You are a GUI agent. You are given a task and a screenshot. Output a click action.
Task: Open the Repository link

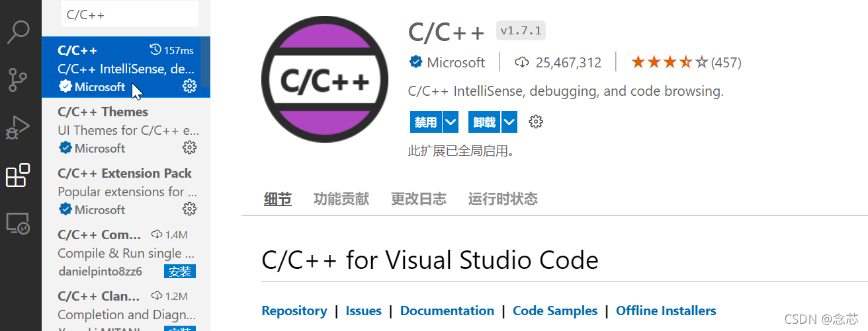[x=294, y=311]
